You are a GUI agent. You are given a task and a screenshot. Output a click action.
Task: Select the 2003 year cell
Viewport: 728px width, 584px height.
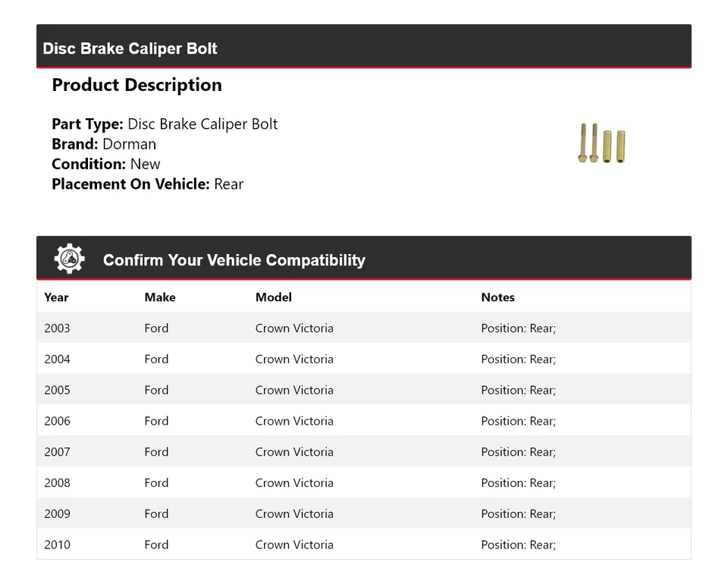tap(57, 328)
